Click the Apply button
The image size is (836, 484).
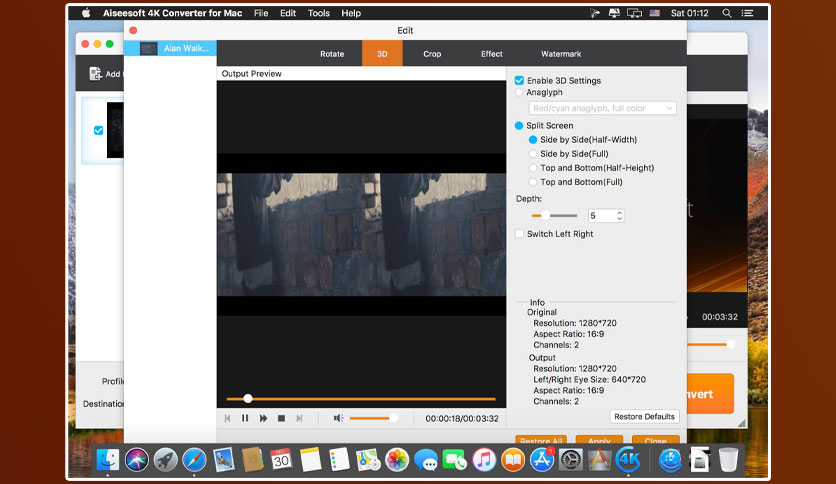[599, 440]
